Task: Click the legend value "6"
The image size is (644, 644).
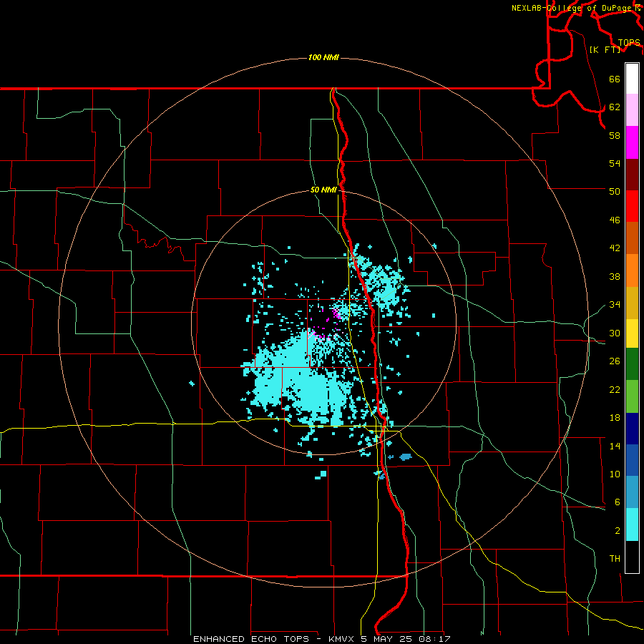Action: [x=617, y=502]
